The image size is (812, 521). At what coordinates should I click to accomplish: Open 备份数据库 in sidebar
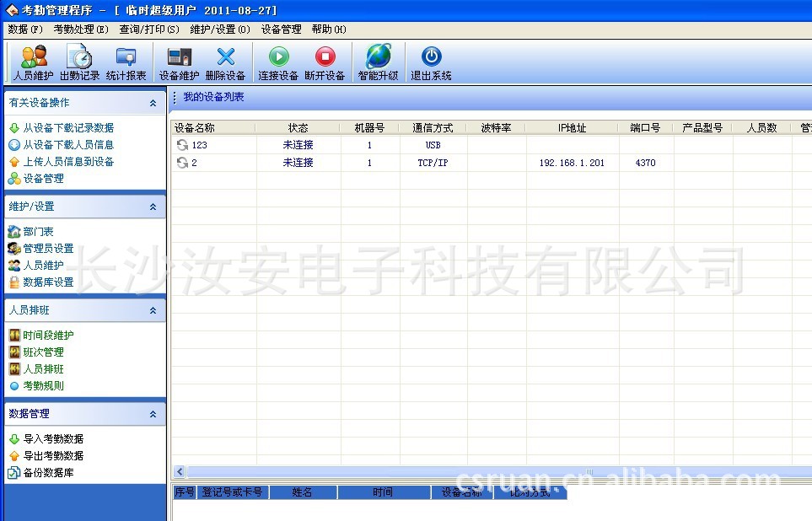48,473
